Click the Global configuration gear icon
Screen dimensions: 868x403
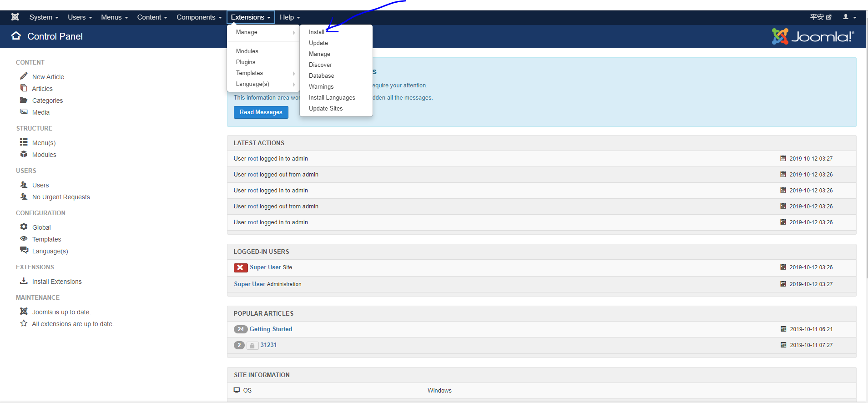24,227
